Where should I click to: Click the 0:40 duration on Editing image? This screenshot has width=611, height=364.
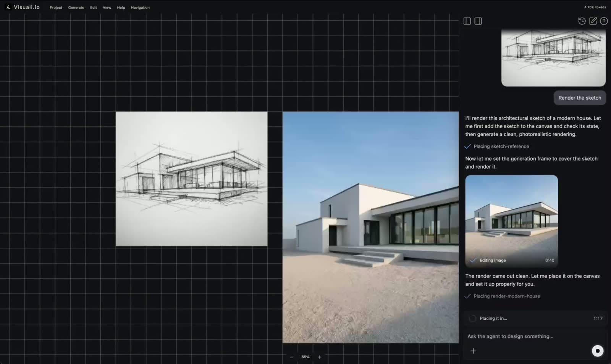click(550, 260)
